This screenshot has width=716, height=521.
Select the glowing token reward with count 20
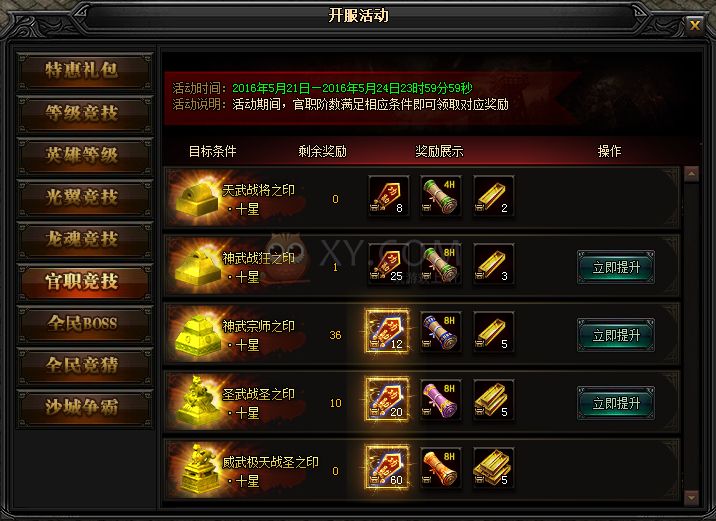click(x=387, y=400)
